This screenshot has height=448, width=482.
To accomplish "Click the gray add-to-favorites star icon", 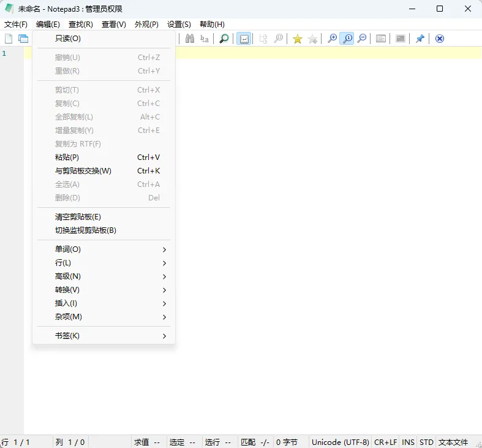I will 312,39.
